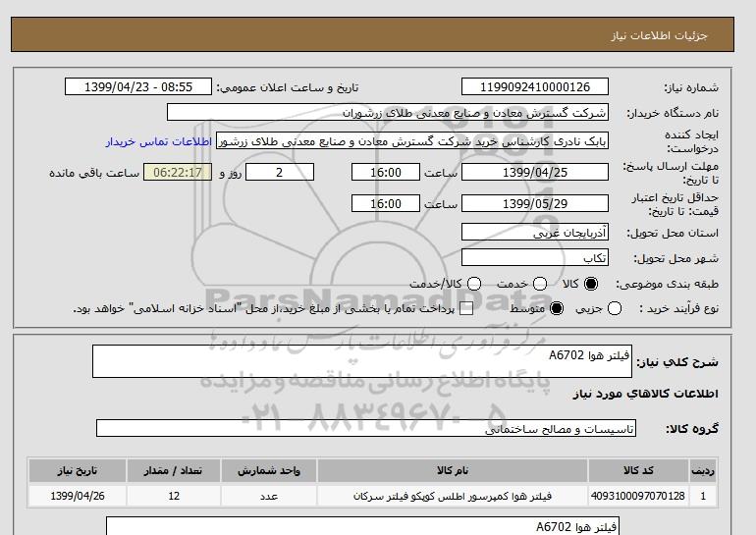Image resolution: width=756 pixels, height=535 pixels.
Task: Select the کالا radio button
Action: point(591,284)
